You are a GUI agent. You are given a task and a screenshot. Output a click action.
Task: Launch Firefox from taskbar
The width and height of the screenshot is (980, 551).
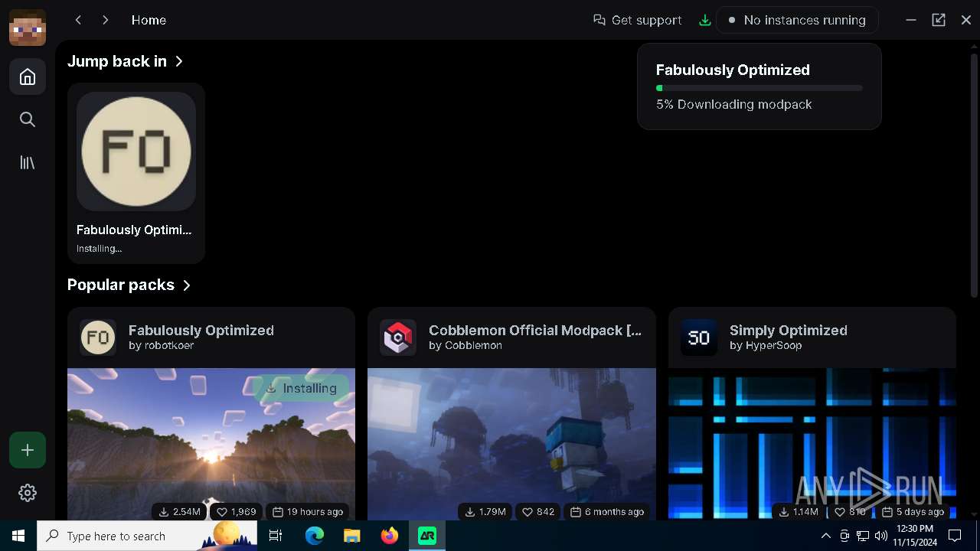pos(390,536)
